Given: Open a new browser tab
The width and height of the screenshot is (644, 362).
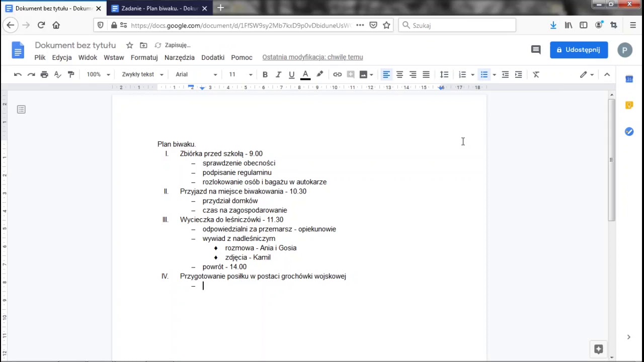Looking at the screenshot, I should [x=220, y=8].
